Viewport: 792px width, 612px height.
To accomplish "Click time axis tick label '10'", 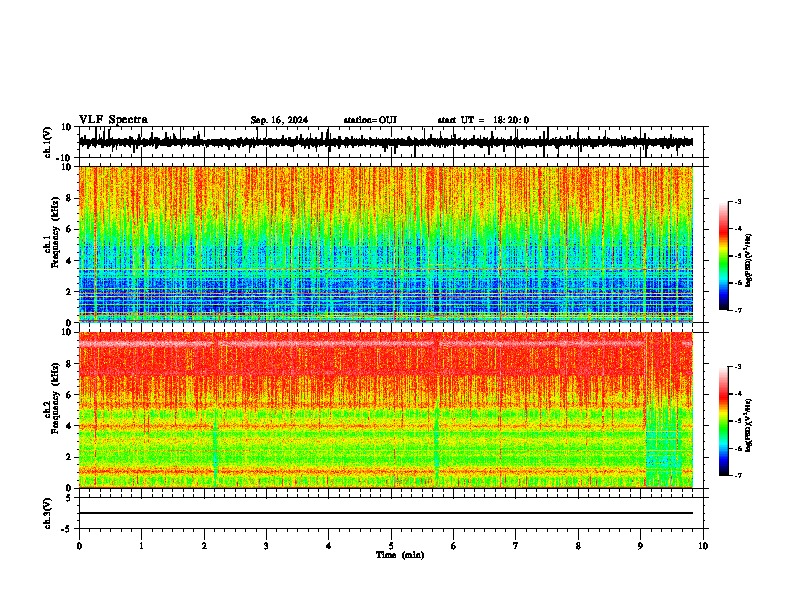I will pyautogui.click(x=703, y=546).
